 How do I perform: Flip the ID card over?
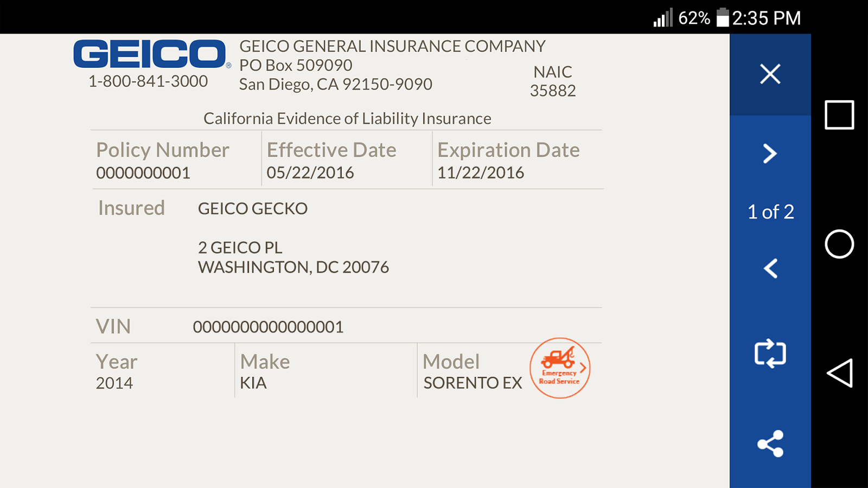[x=770, y=354]
